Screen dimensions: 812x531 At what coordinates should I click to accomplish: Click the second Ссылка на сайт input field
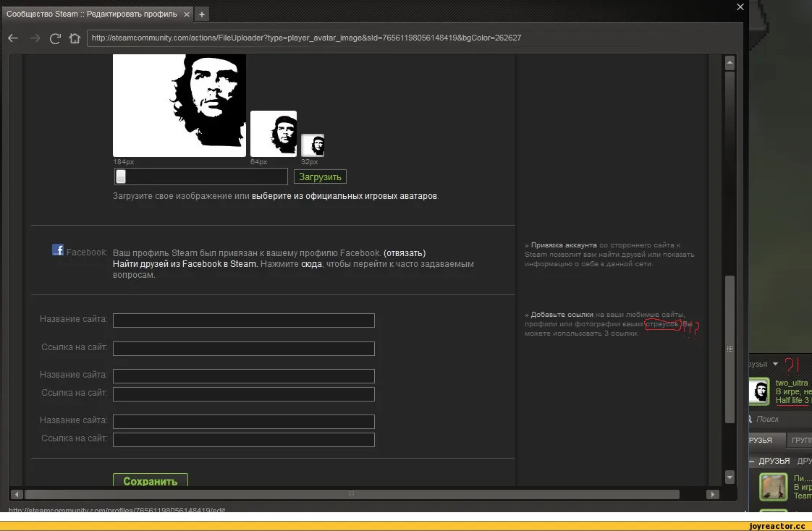click(244, 394)
